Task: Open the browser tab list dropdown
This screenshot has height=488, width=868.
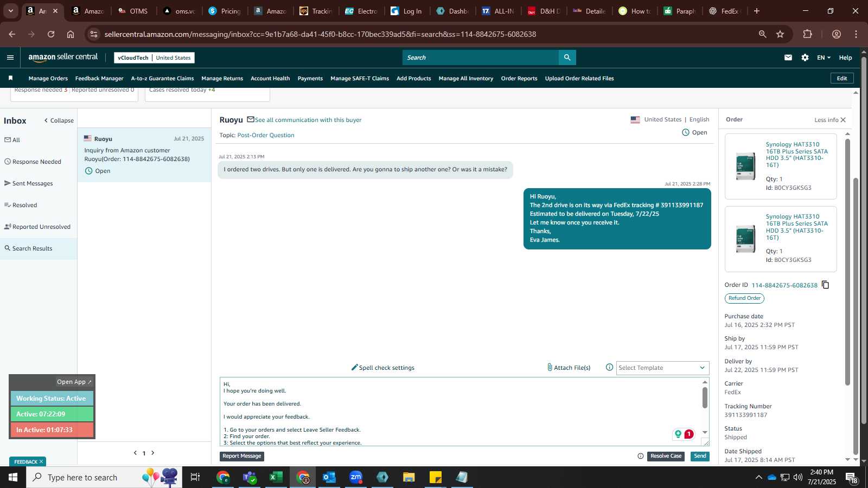Action: click(x=10, y=11)
